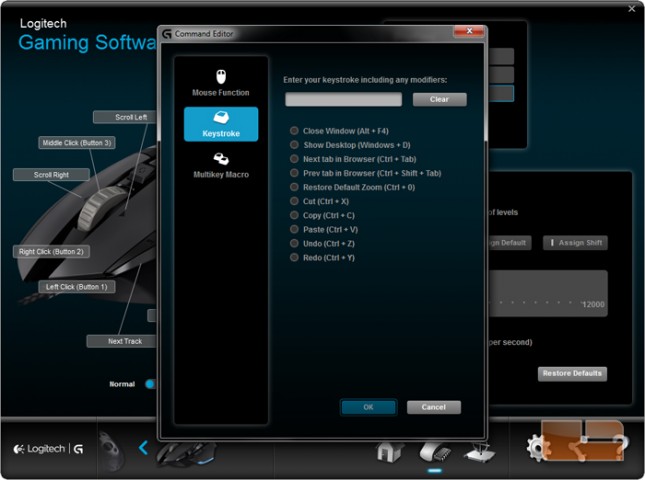
Task: Choose Redo (Ctrl + Y) option
Action: point(322,257)
